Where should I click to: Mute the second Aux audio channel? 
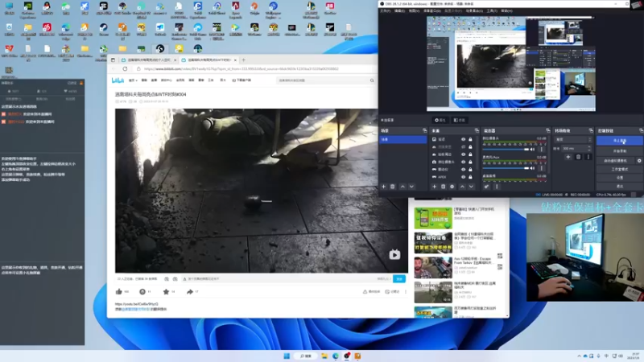click(533, 168)
